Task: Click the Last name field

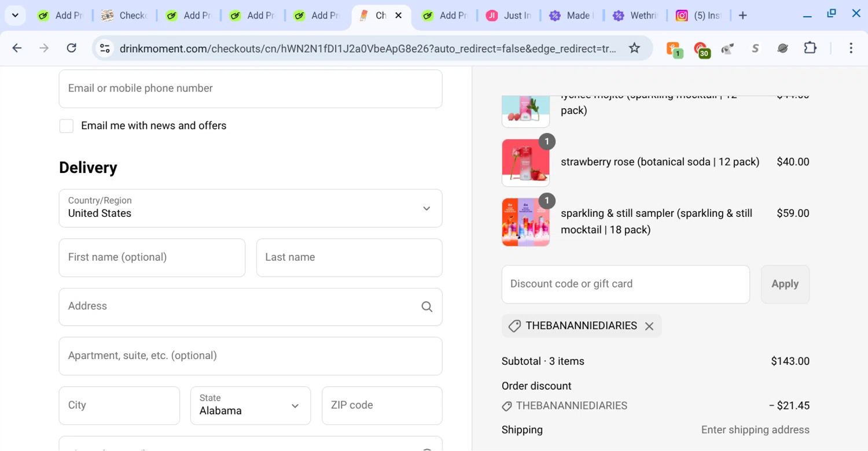Action: (x=350, y=257)
